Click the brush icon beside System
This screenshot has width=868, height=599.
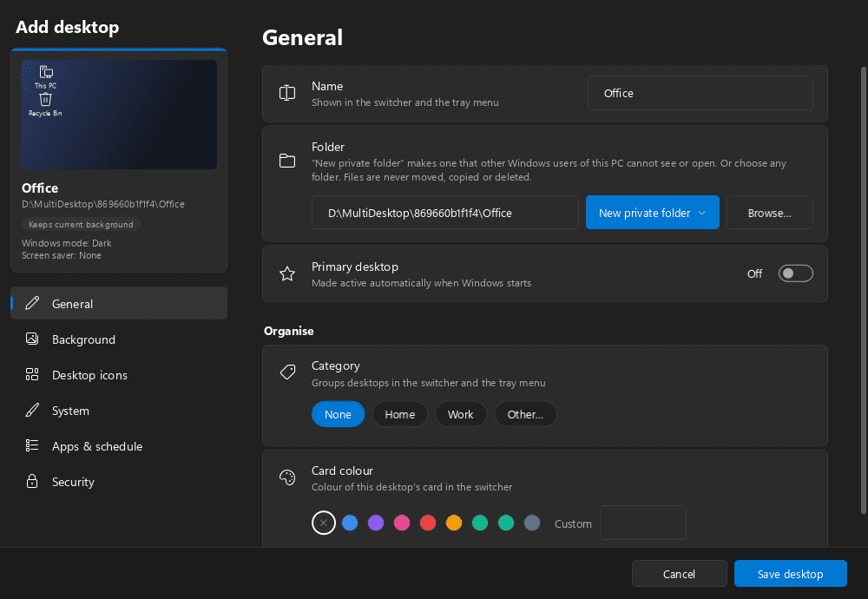(x=32, y=411)
